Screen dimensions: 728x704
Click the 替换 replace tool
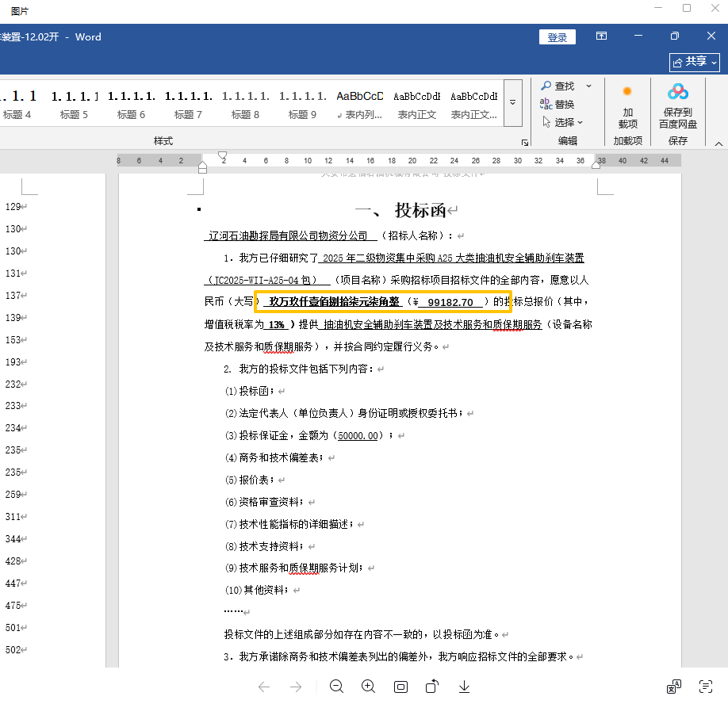557,104
